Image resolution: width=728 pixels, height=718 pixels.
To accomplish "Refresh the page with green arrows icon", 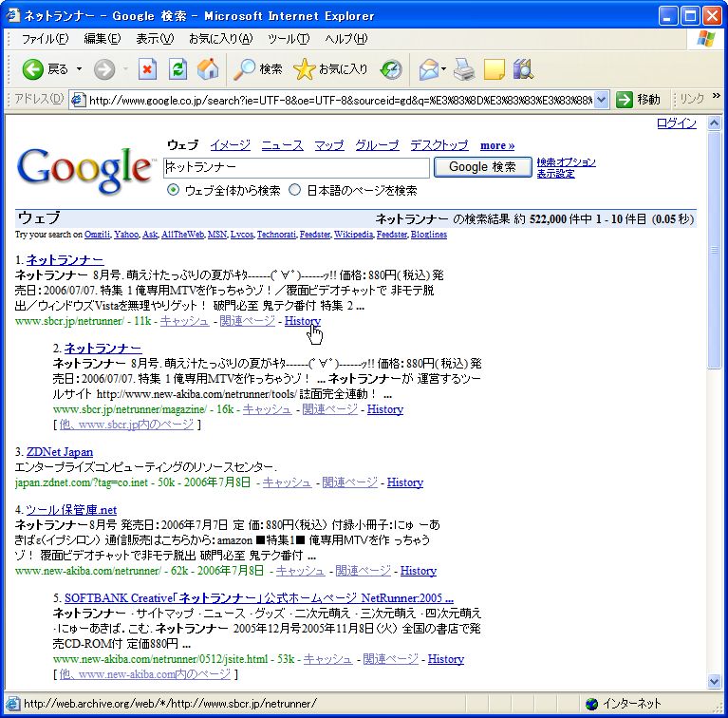I will click(177, 69).
